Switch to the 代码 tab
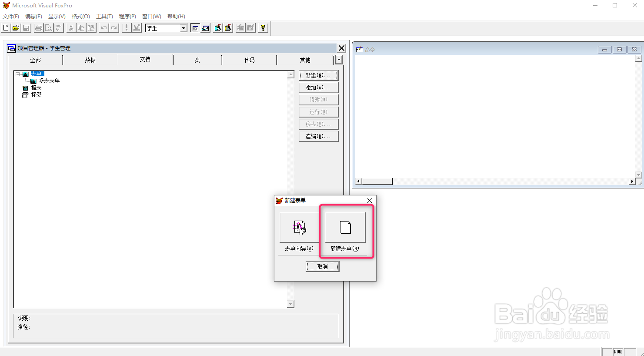This screenshot has width=644, height=356. (250, 60)
